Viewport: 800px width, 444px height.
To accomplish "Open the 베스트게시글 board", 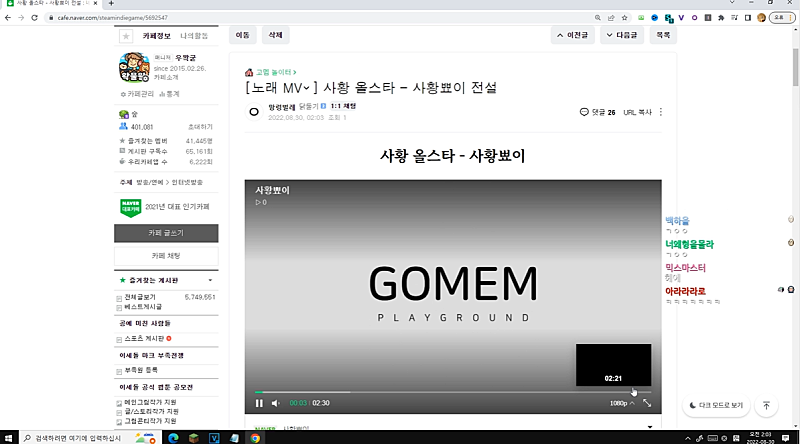I will (x=143, y=307).
